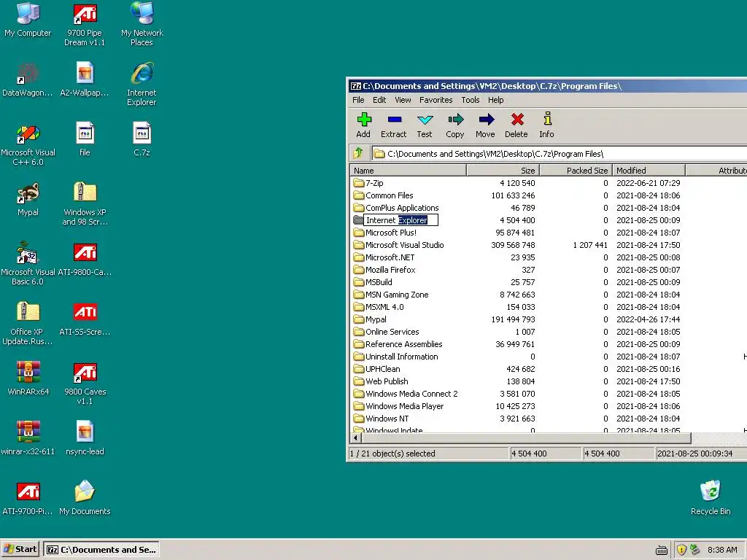747x560 pixels.
Task: Click the up-one-level folder arrow icon
Action: pyautogui.click(x=358, y=153)
